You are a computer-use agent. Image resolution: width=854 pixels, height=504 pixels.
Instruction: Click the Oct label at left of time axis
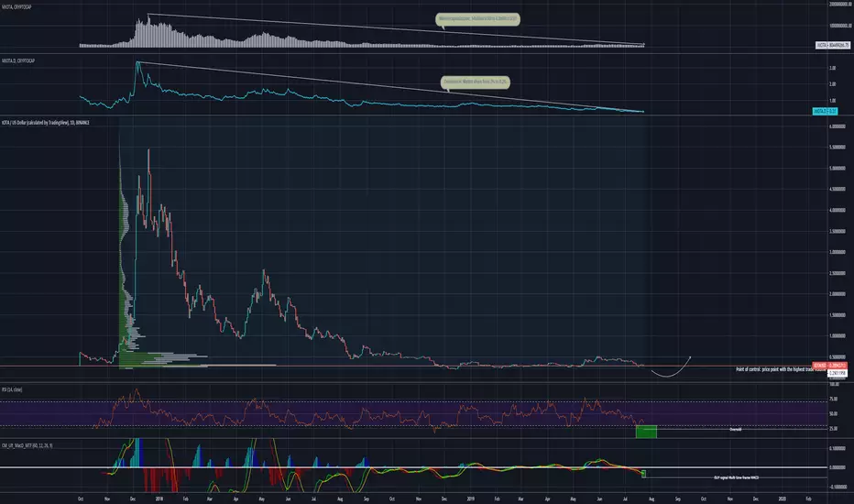pos(81,499)
